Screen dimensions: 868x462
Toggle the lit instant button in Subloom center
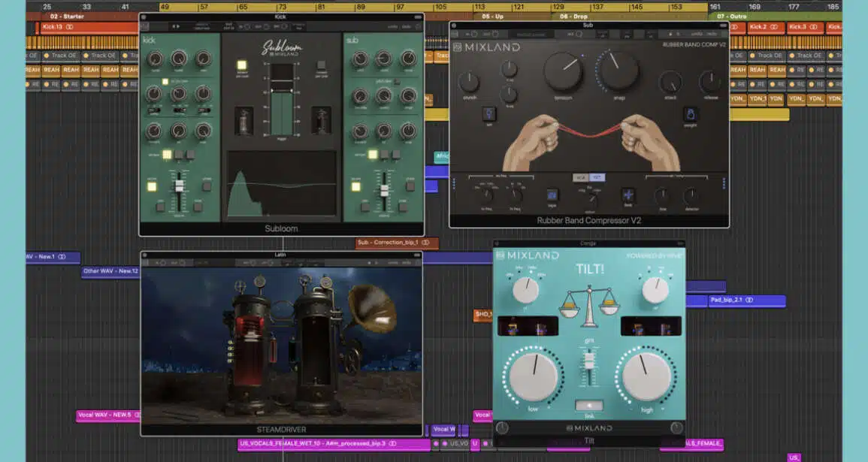[242, 65]
